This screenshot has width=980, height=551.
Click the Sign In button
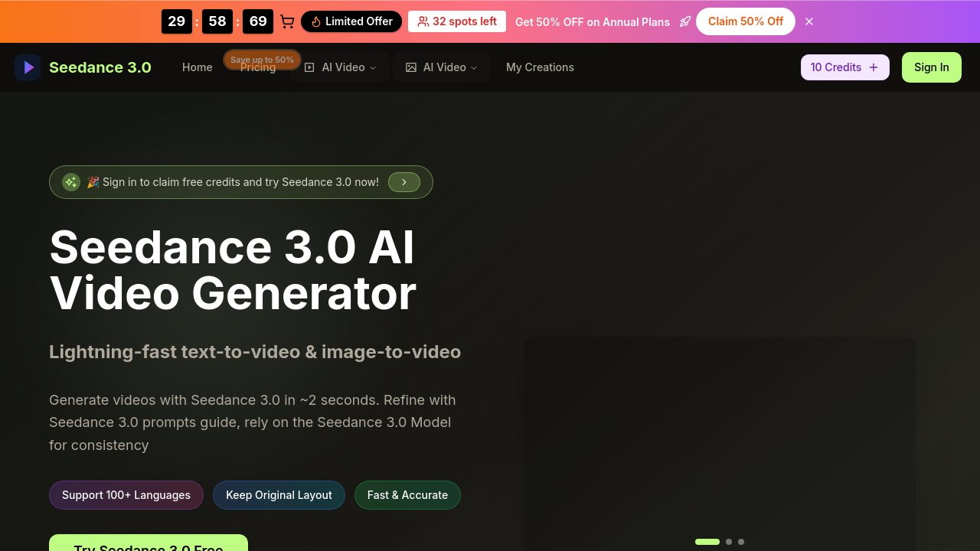click(932, 67)
